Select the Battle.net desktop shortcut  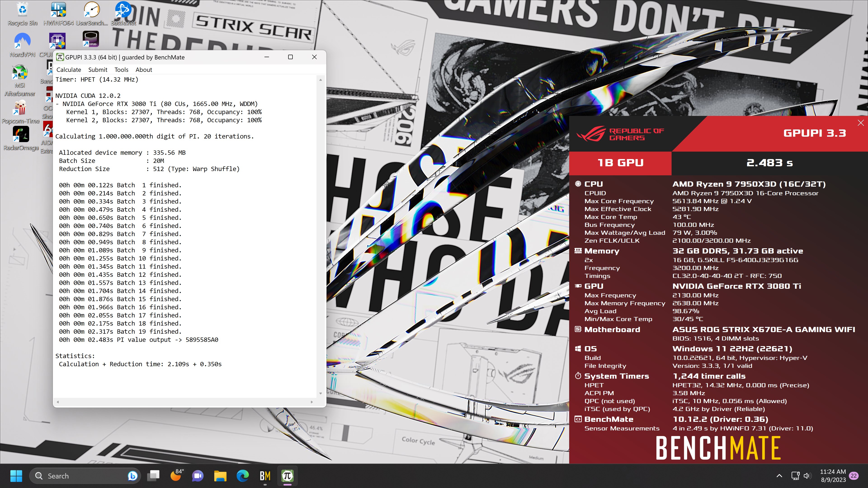pyautogui.click(x=123, y=14)
